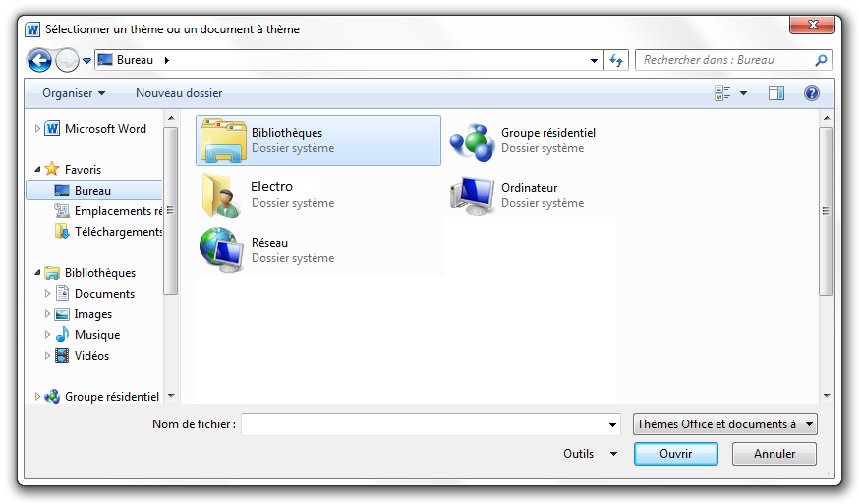Click navigation pane scroll up arrow

[171, 118]
